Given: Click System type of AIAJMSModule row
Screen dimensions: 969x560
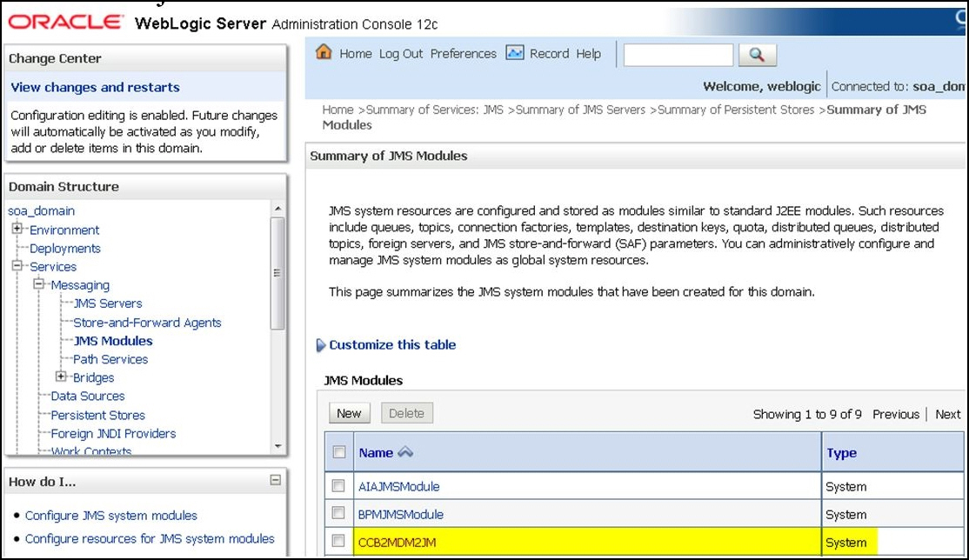Looking at the screenshot, I should [846, 486].
